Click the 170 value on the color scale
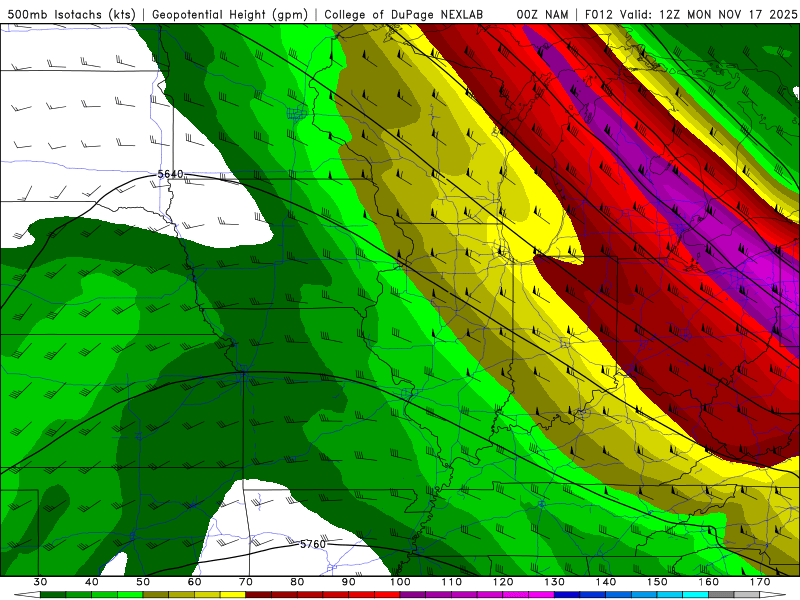This screenshot has width=800, height=600. tap(760, 582)
